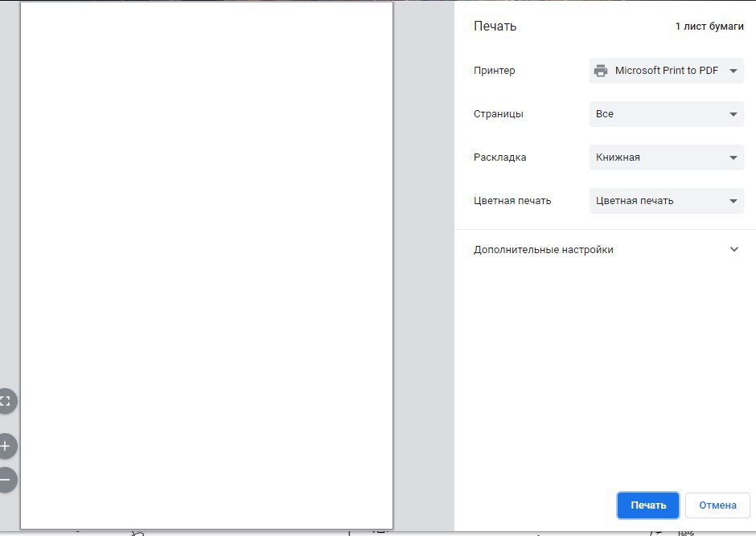
Task: Zoom out the print preview
Action: pos(6,480)
